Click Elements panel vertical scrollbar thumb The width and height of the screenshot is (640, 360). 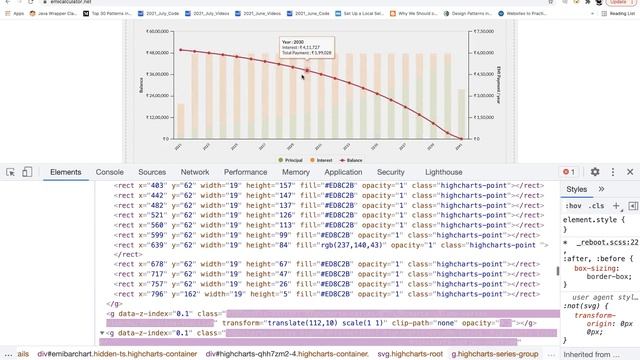(x=558, y=271)
